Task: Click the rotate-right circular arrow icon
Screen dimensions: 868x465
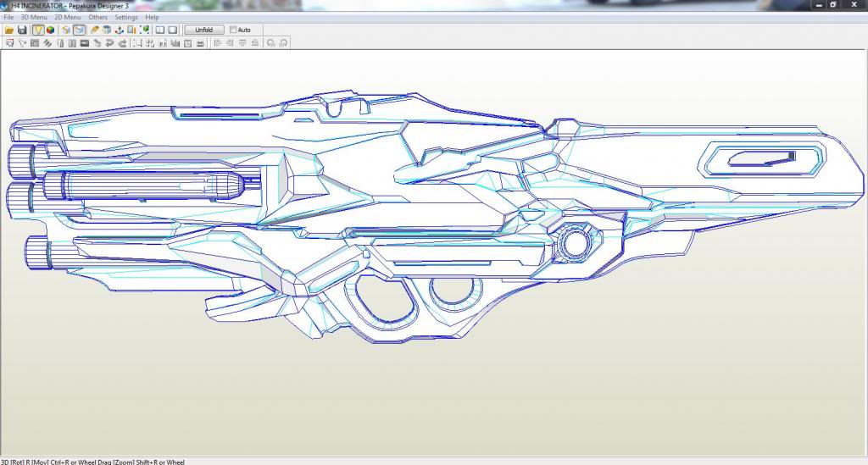Action: tap(283, 43)
